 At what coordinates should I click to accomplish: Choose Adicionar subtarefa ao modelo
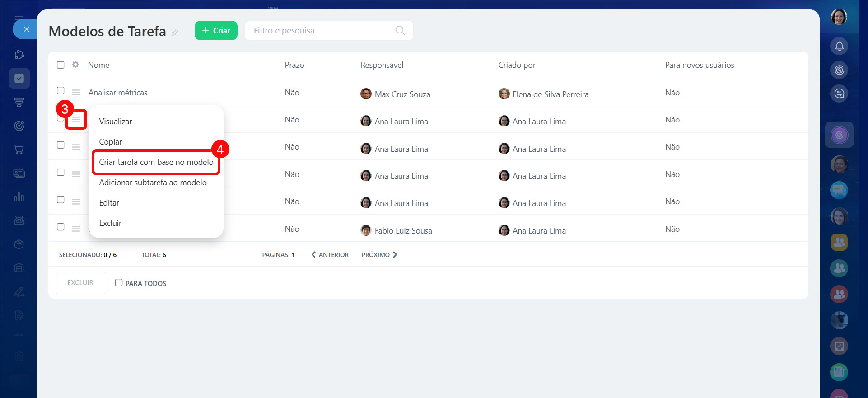[x=153, y=183]
